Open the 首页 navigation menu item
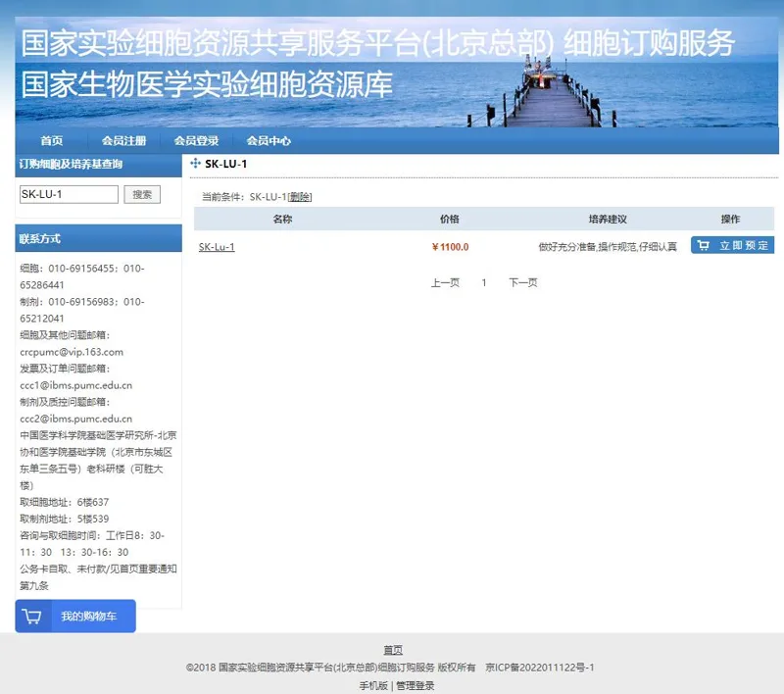784x694 pixels. pos(52,141)
